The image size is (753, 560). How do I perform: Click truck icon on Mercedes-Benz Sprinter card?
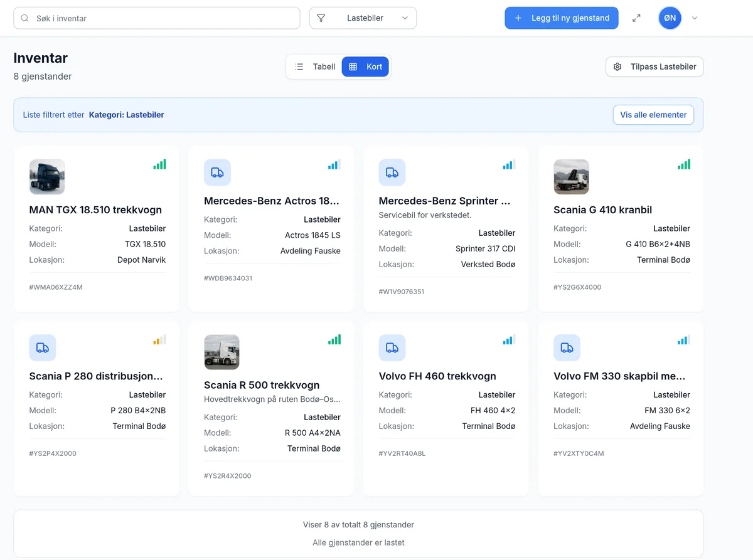click(x=392, y=172)
